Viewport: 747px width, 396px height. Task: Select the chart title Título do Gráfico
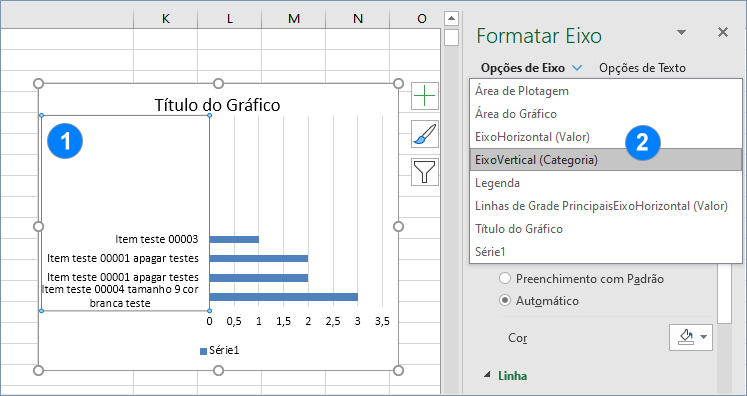(217, 105)
